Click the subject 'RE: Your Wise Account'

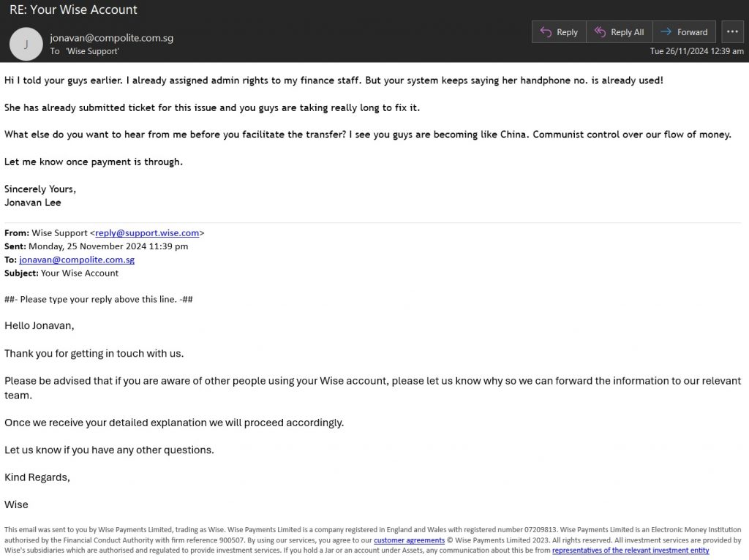[74, 10]
